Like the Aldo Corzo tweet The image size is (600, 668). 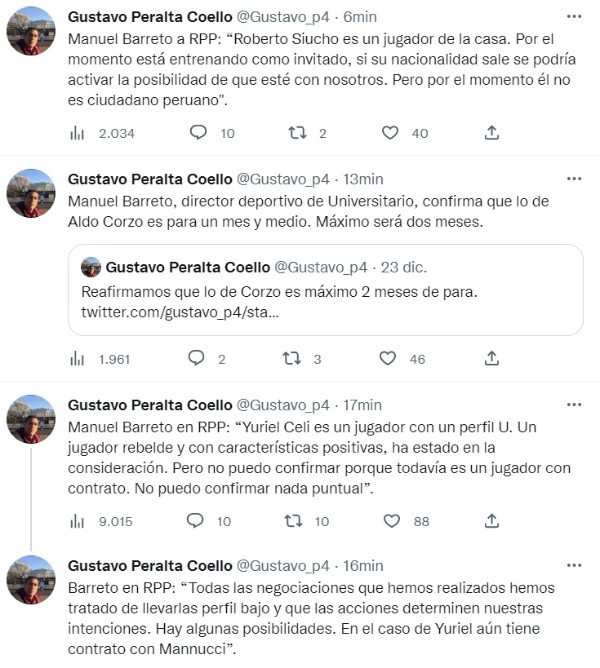pos(390,358)
